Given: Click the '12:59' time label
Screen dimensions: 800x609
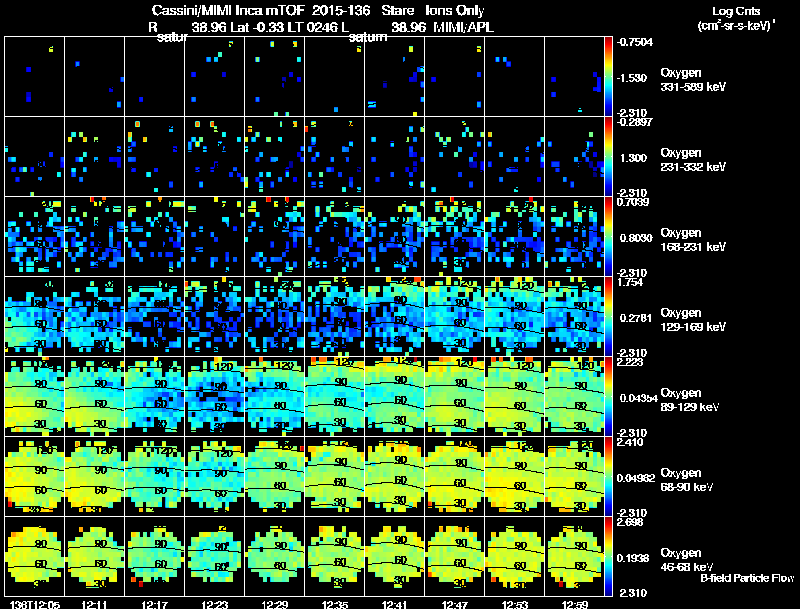Looking at the screenshot, I should pos(574,604).
